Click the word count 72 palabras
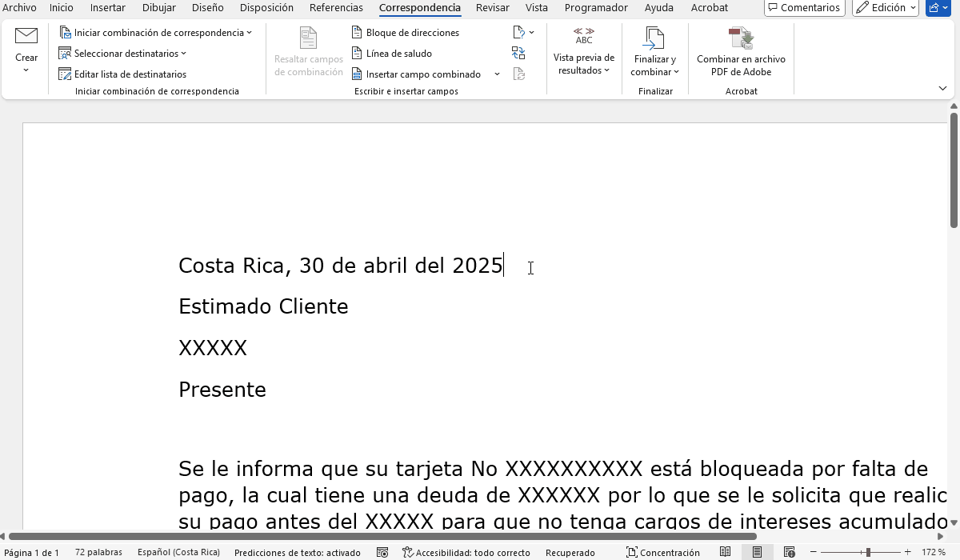This screenshot has height=560, width=960. coord(98,553)
